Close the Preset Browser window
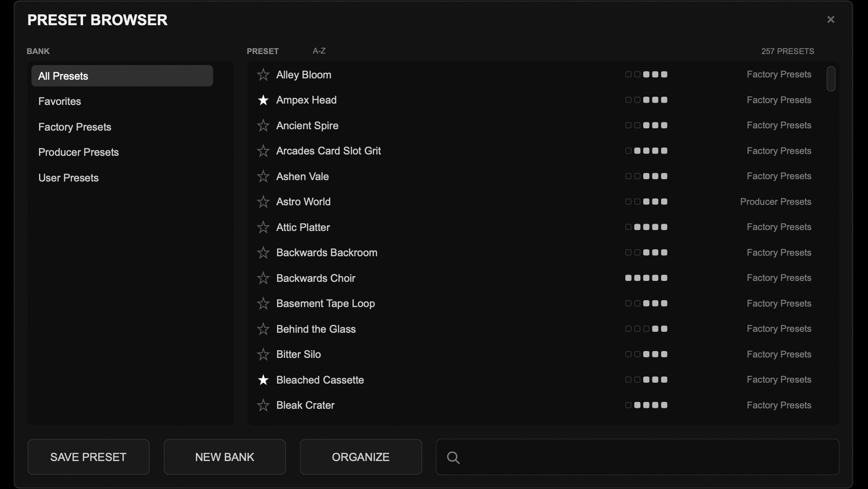 [x=830, y=19]
